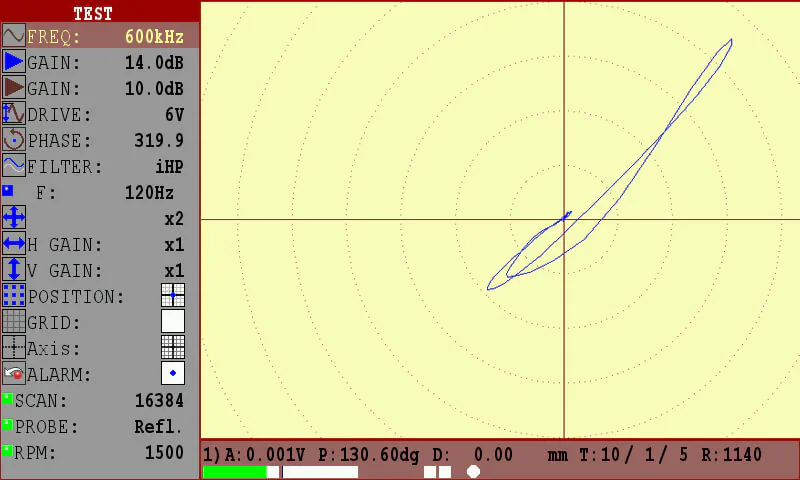The height and width of the screenshot is (480, 800).
Task: Select the F: 120Hz value
Action: coord(149,193)
